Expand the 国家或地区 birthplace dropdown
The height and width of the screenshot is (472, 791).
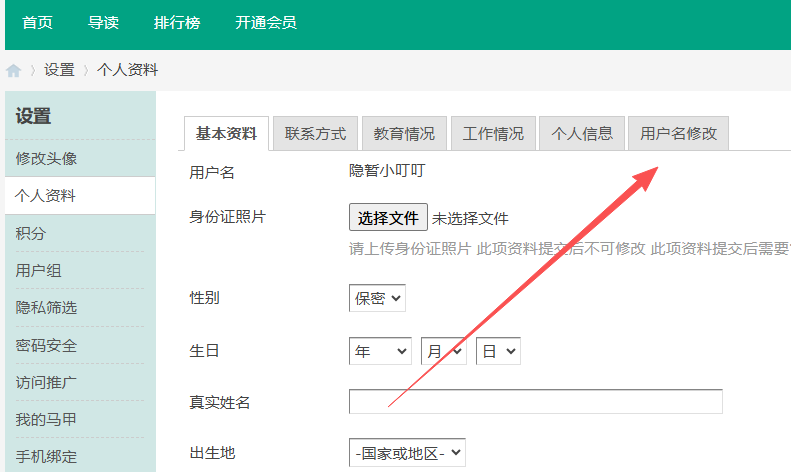pyautogui.click(x=407, y=453)
